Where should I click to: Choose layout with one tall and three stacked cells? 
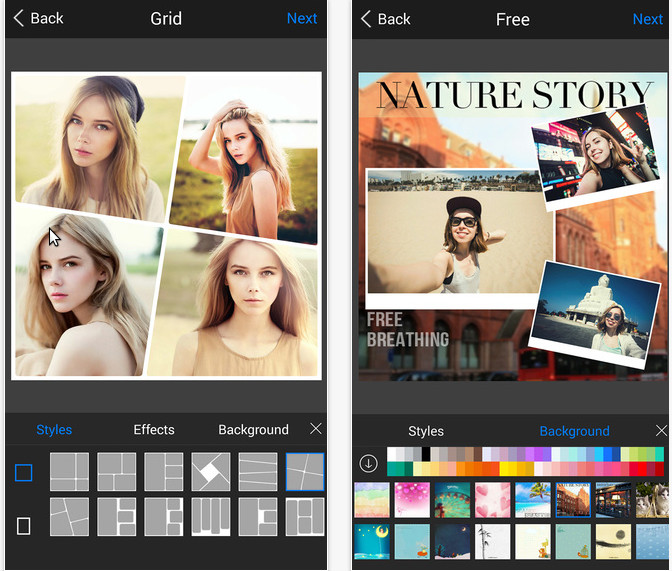coord(164,472)
